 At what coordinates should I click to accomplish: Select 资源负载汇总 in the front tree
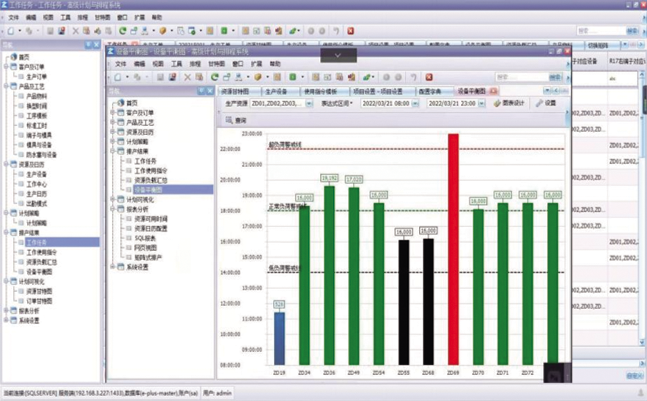(149, 179)
